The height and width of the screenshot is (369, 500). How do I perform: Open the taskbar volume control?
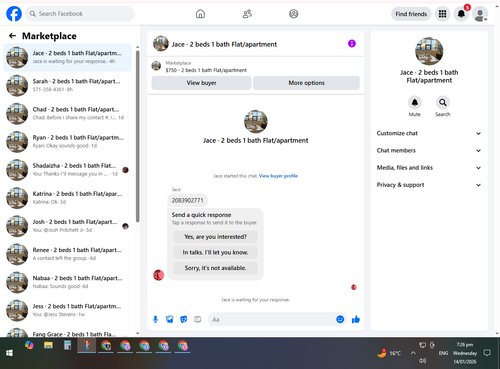coord(423,360)
